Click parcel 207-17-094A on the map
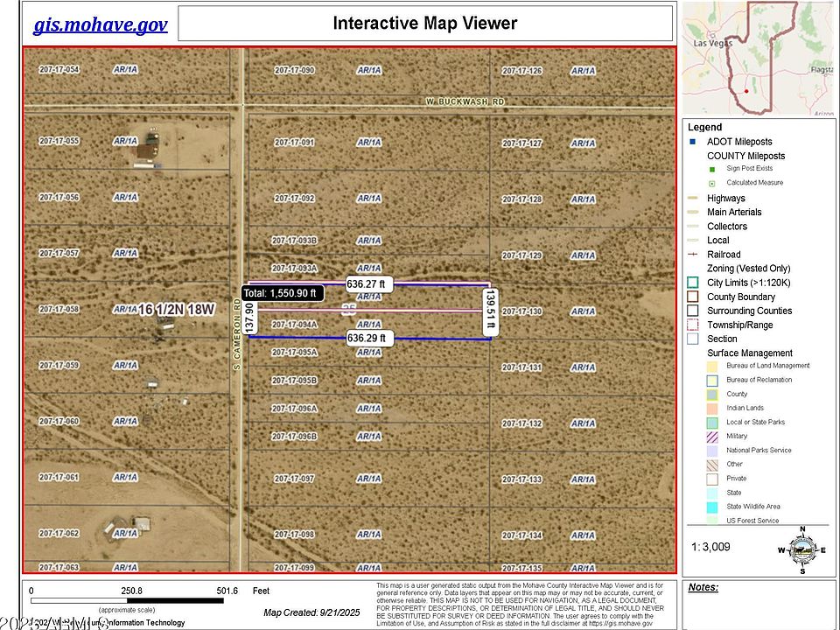Screen dimensions: 840x630 tap(294, 325)
